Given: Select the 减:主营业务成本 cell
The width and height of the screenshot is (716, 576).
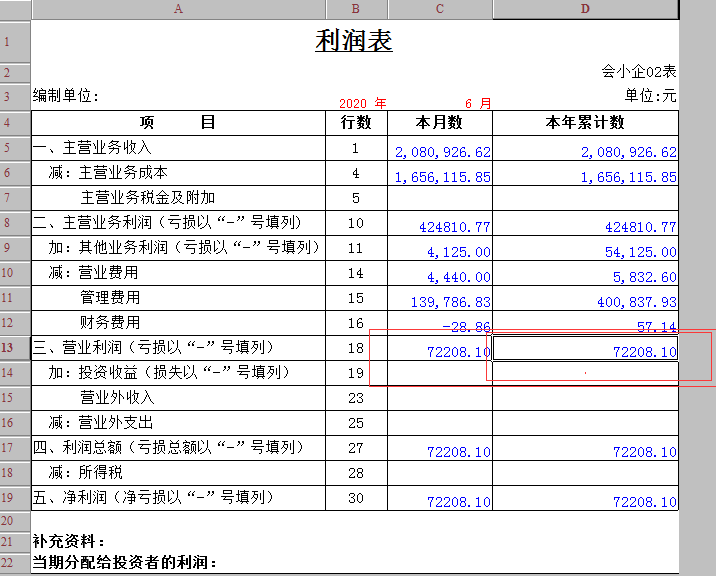Looking at the screenshot, I should (178, 173).
